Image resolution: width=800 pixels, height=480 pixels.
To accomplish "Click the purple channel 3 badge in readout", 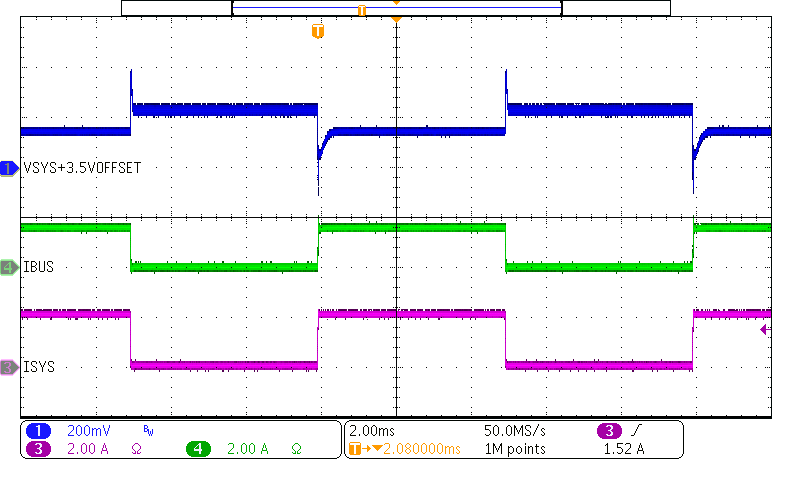I will tap(39, 449).
